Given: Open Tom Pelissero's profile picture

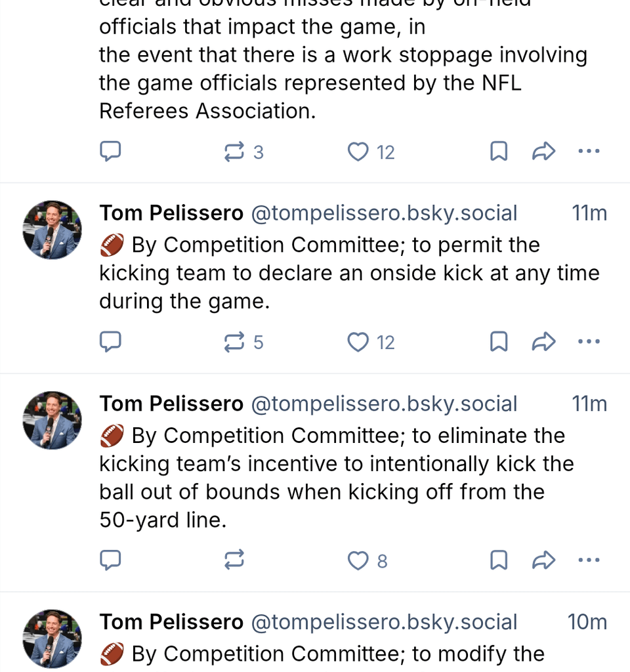Looking at the screenshot, I should (52, 230).
